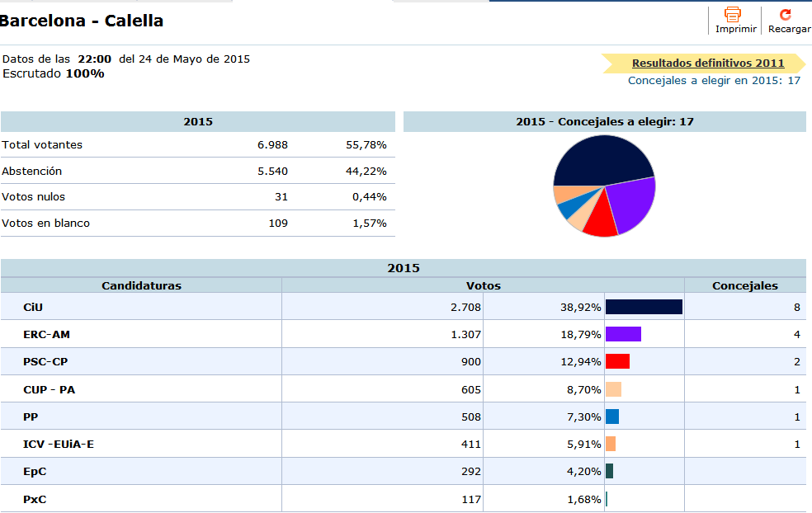Screen dimensions: 812x513
Task: Click CiU councillor count 8
Action: click(797, 308)
